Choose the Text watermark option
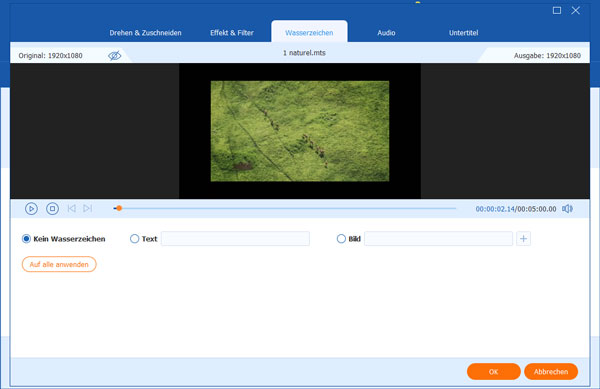This screenshot has height=389, width=600. (x=134, y=239)
